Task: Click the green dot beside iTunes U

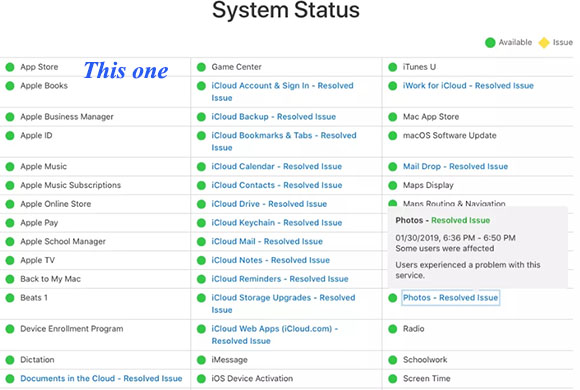Action: point(392,67)
